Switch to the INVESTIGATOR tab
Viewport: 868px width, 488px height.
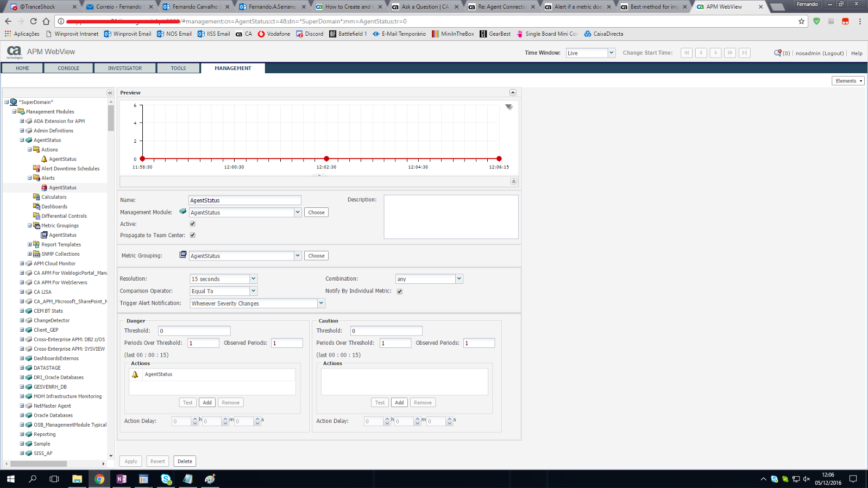pos(125,68)
